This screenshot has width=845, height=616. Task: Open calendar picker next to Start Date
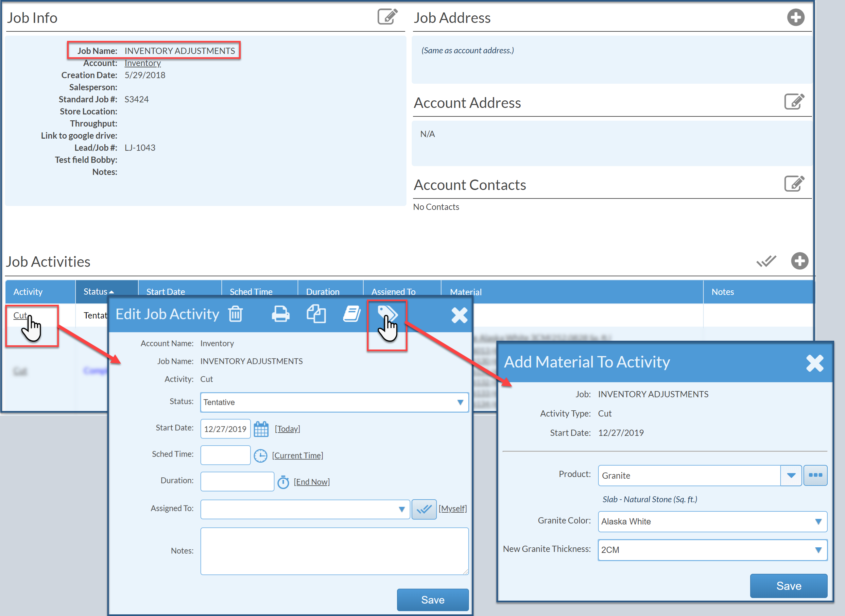point(261,429)
